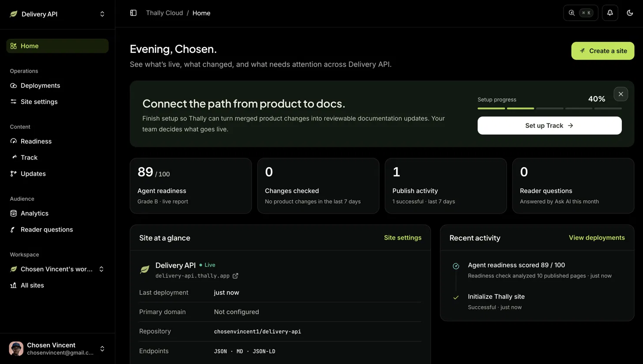Go to Home in sidebar
Viewport: 643px width, 364px height.
coord(57,46)
